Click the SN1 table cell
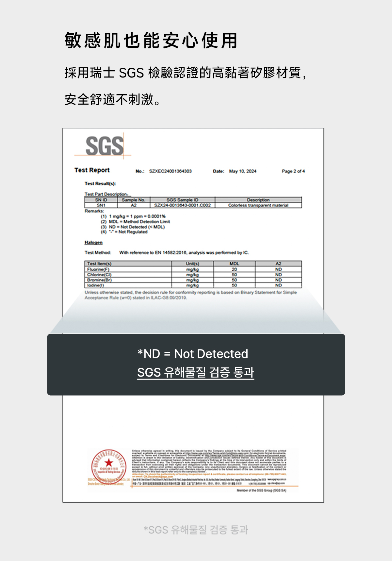This screenshot has height=561, width=392. click(x=101, y=205)
